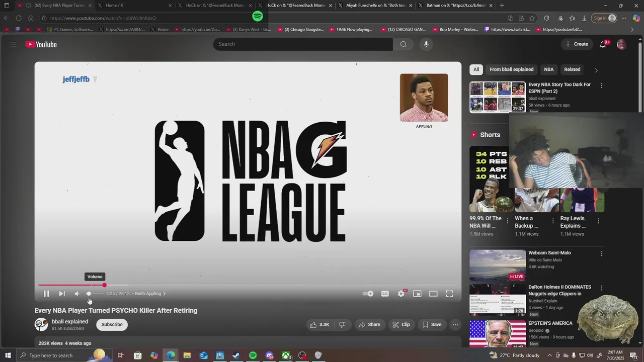The height and width of the screenshot is (362, 644).
Task: Reload the page with the refresh button
Action: click(19, 18)
